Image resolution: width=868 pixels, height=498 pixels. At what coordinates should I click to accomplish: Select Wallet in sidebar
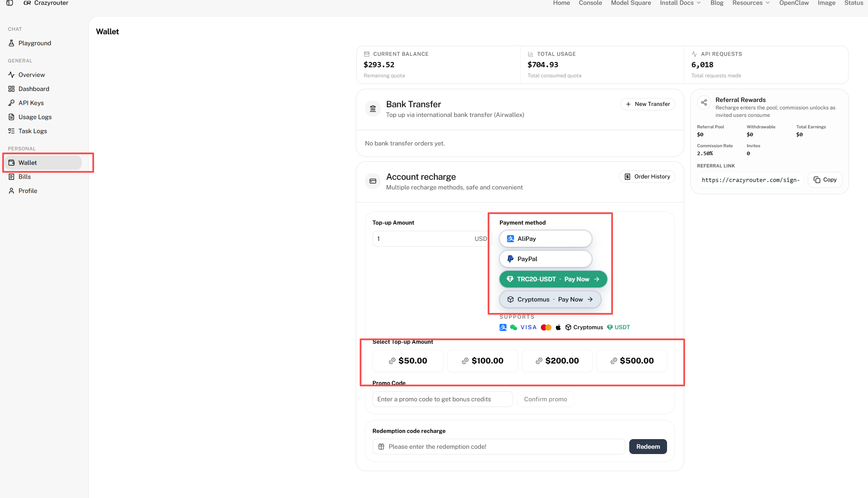[x=43, y=163]
